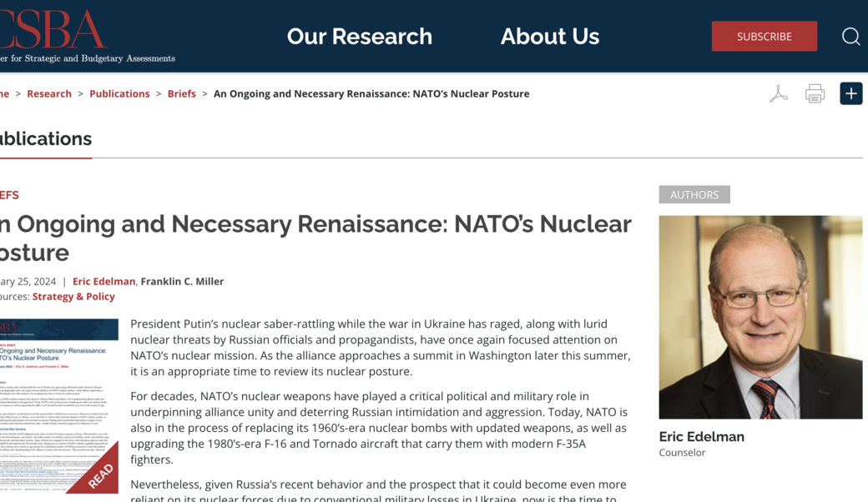Screen dimensions: 868x502
Task: Go to Research breadcrumb link
Action: point(49,93)
